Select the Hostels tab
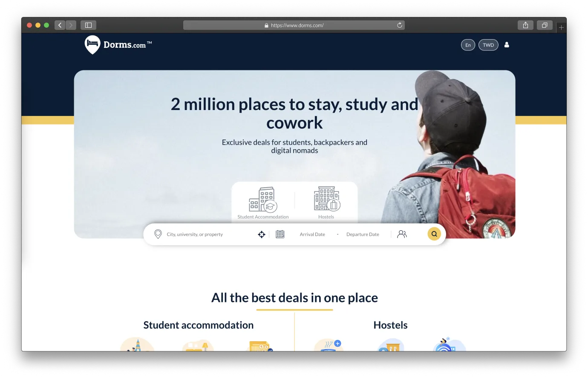The image size is (588, 377). (326, 203)
